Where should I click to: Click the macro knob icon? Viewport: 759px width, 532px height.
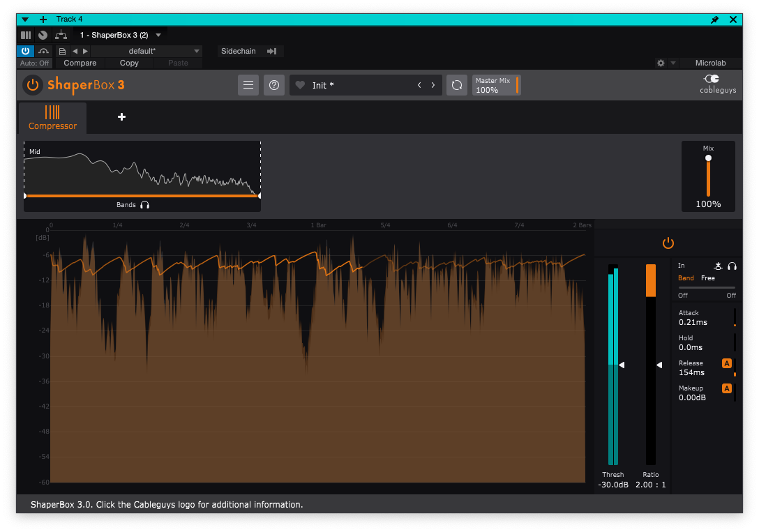click(x=43, y=35)
